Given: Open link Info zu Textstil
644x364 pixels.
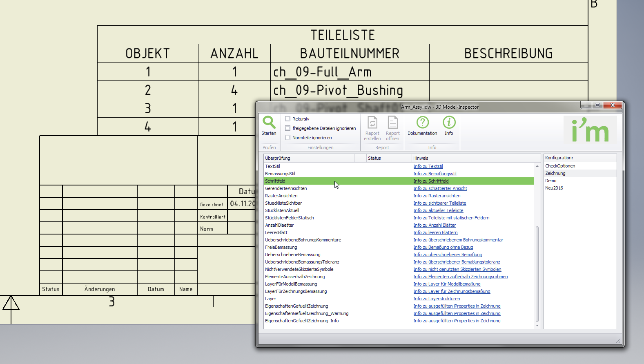Looking at the screenshot, I should coord(428,166).
